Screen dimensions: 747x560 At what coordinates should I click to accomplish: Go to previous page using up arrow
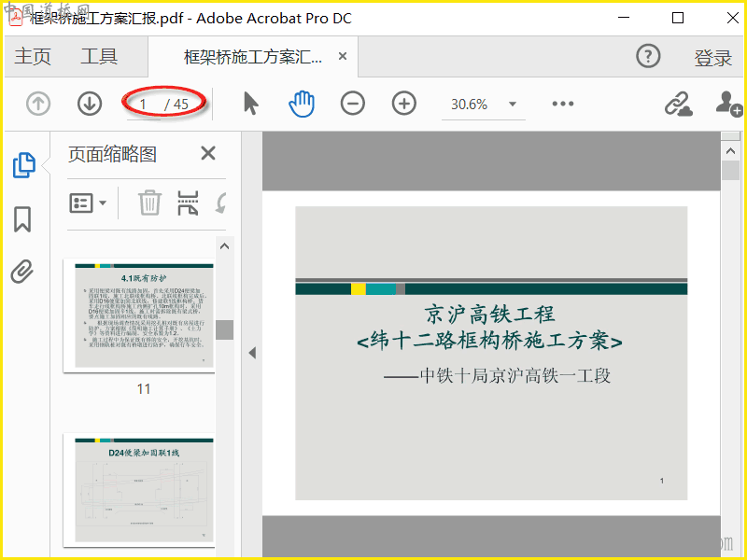pyautogui.click(x=38, y=104)
